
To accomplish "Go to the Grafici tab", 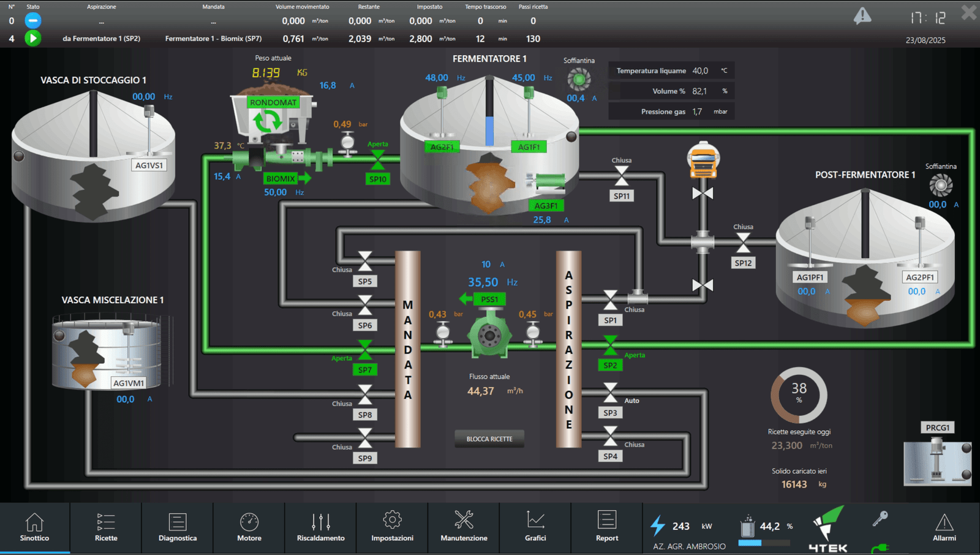I will [x=535, y=527].
